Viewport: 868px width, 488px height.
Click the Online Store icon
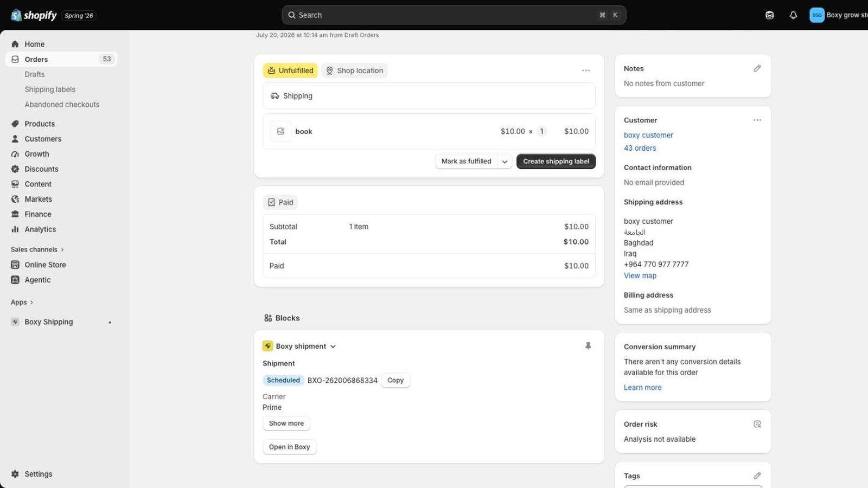[x=15, y=265]
